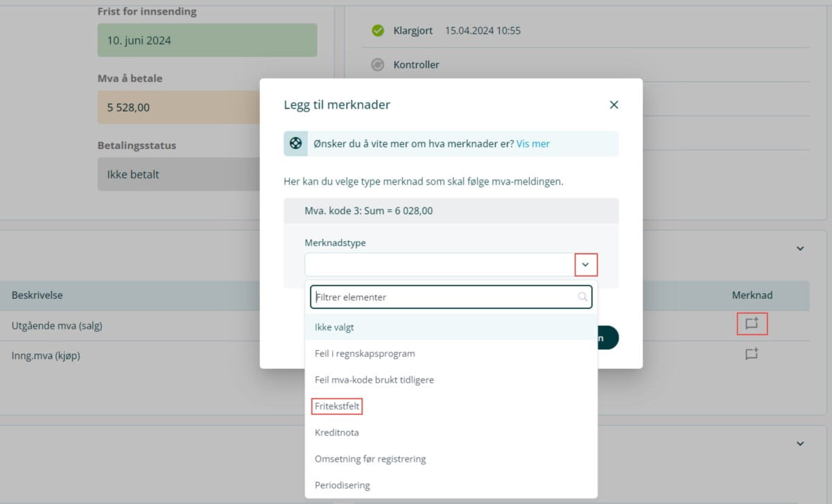Toggle the Merknadstype dropdown arrow
This screenshot has height=504, width=832.
(585, 264)
